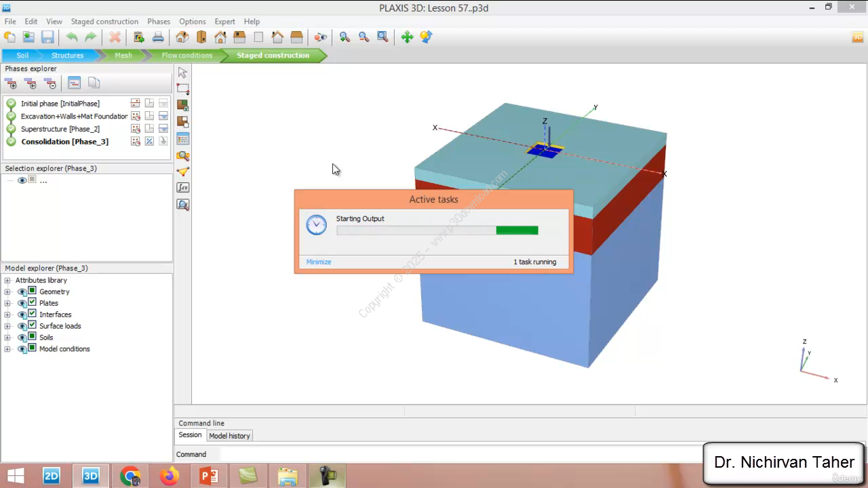Screen dimensions: 868x488
Task: Click the red X delete icon in toolbar
Action: point(115,37)
